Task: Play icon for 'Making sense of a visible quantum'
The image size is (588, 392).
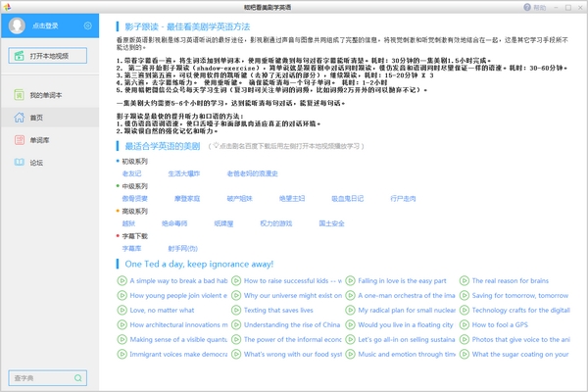Action: coord(122,339)
